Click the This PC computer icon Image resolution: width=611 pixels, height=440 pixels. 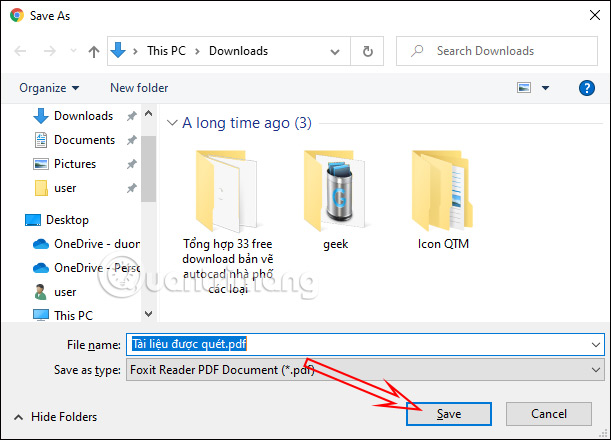(41, 315)
